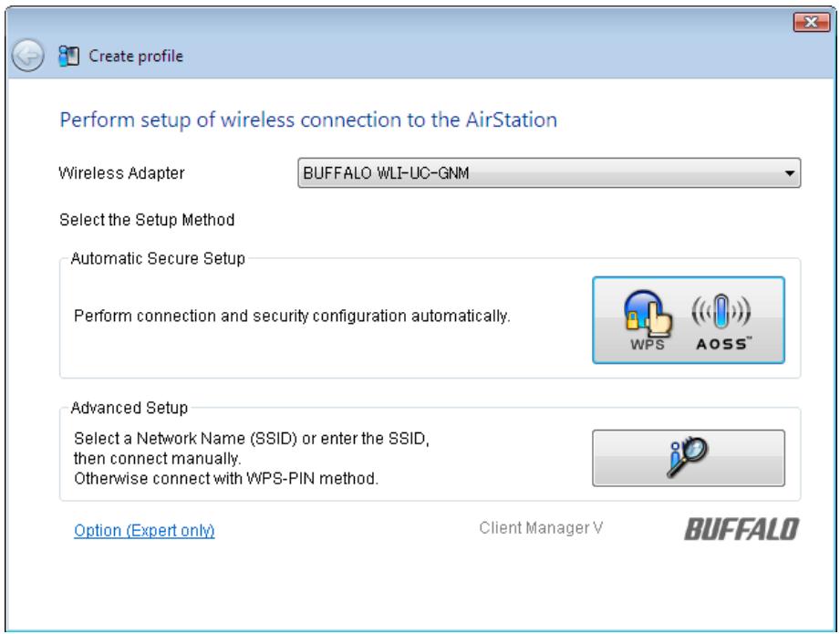Open the Option (Expert only) link

pos(144,530)
